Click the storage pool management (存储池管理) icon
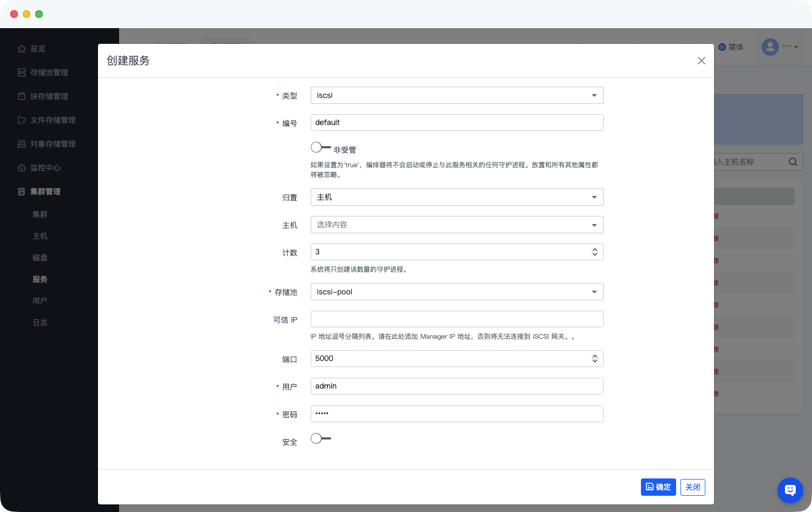Image resolution: width=812 pixels, height=512 pixels. (x=22, y=73)
